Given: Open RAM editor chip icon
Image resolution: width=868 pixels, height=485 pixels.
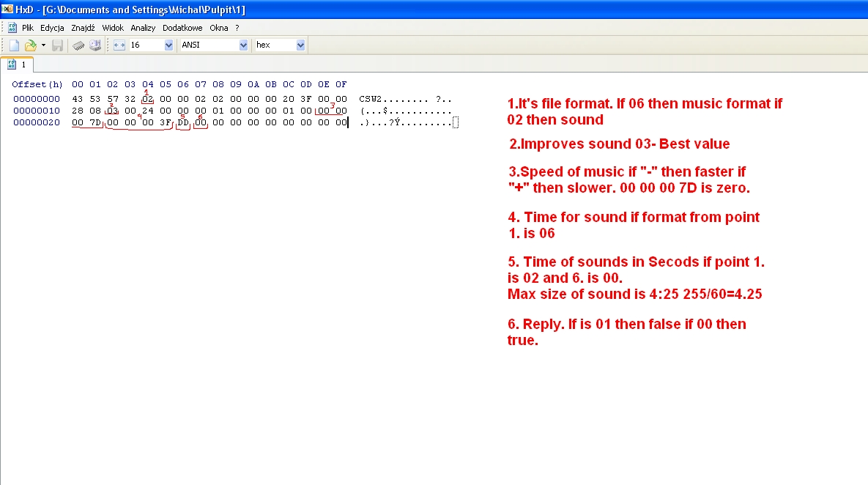Looking at the screenshot, I should [x=78, y=45].
